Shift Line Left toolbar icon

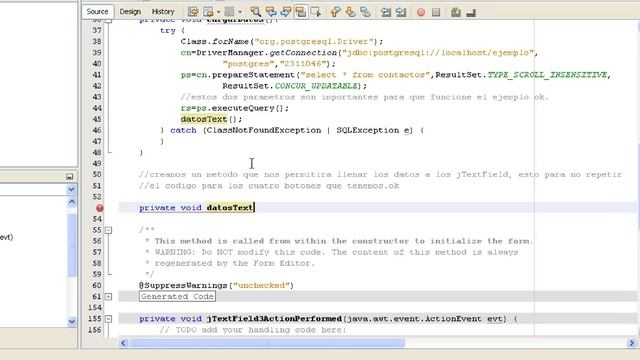(386, 12)
